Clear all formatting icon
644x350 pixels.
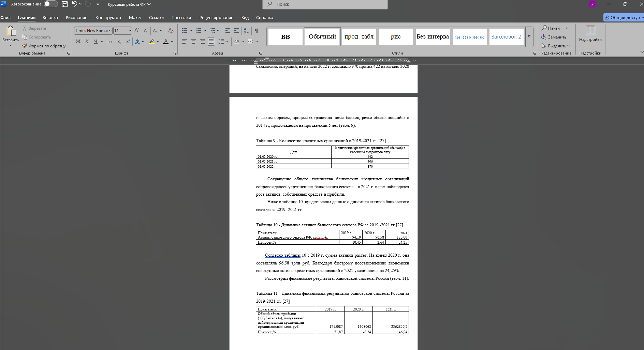click(x=171, y=31)
